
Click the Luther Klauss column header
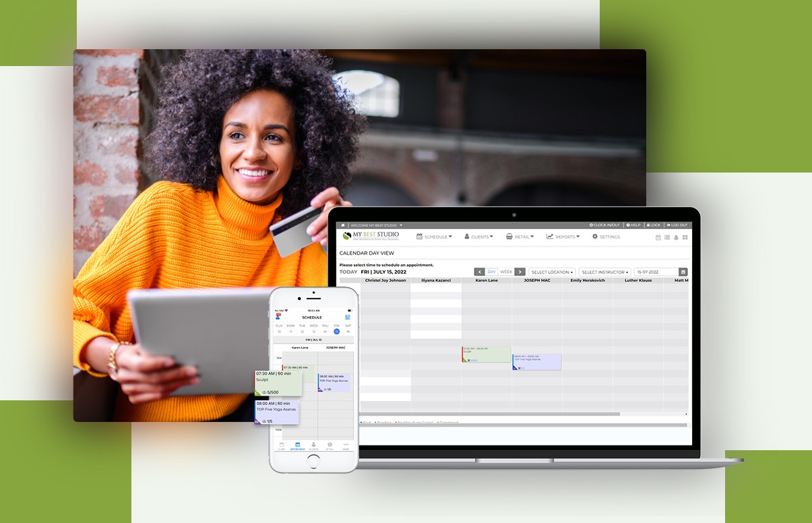(x=638, y=280)
